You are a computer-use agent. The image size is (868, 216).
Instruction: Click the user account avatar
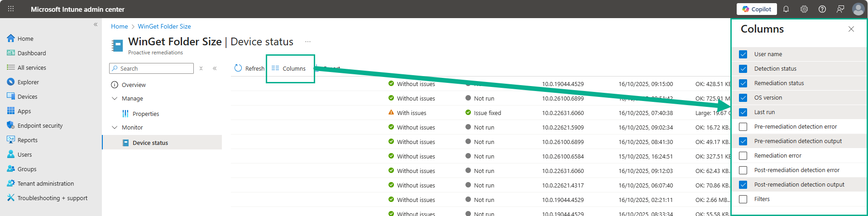point(858,9)
